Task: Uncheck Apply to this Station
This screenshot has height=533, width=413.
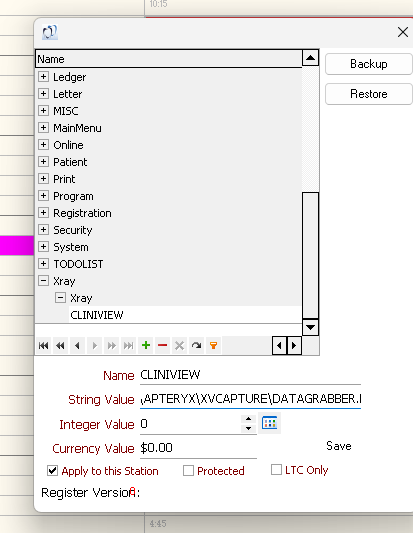Action: coord(52,471)
